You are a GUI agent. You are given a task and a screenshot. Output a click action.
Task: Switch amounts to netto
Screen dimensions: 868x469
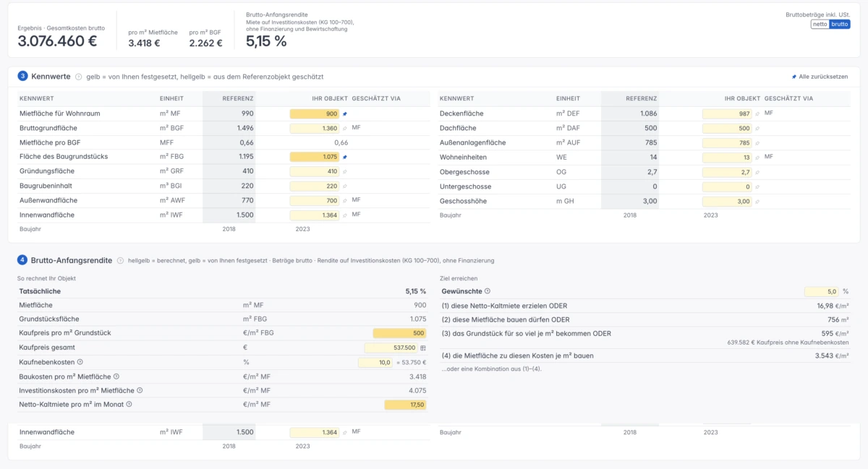[820, 24]
